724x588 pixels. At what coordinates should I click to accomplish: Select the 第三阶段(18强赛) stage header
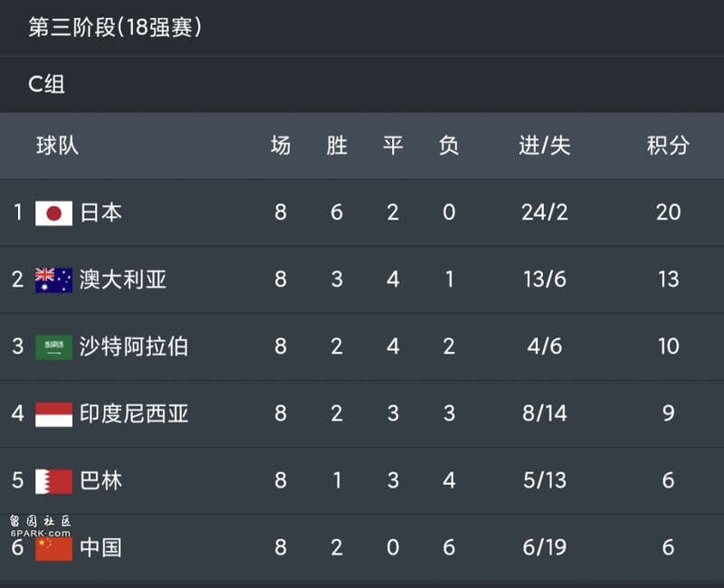(116, 27)
